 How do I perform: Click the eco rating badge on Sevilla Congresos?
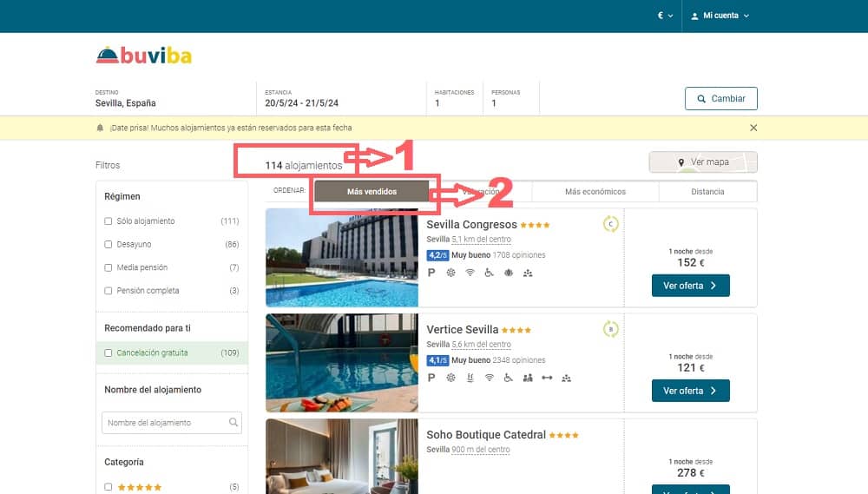pyautogui.click(x=610, y=224)
